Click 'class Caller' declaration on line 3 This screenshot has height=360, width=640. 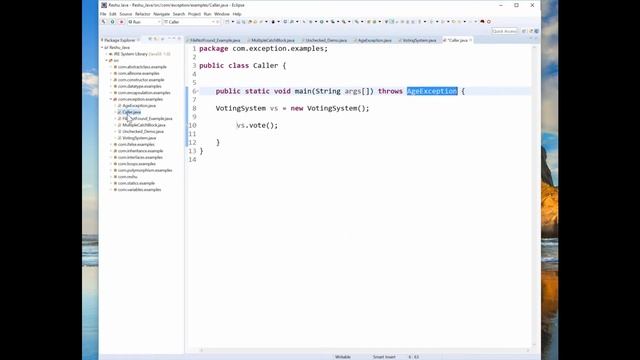253,66
